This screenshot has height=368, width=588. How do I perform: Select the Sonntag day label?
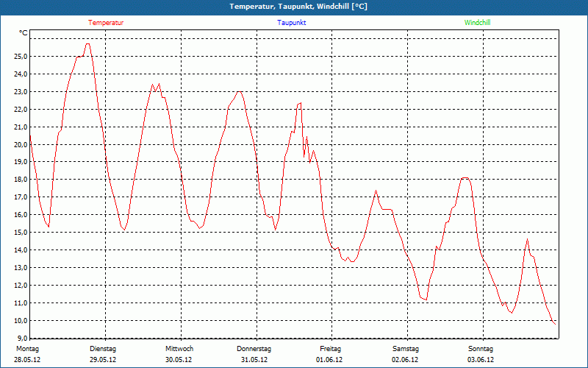(x=481, y=349)
